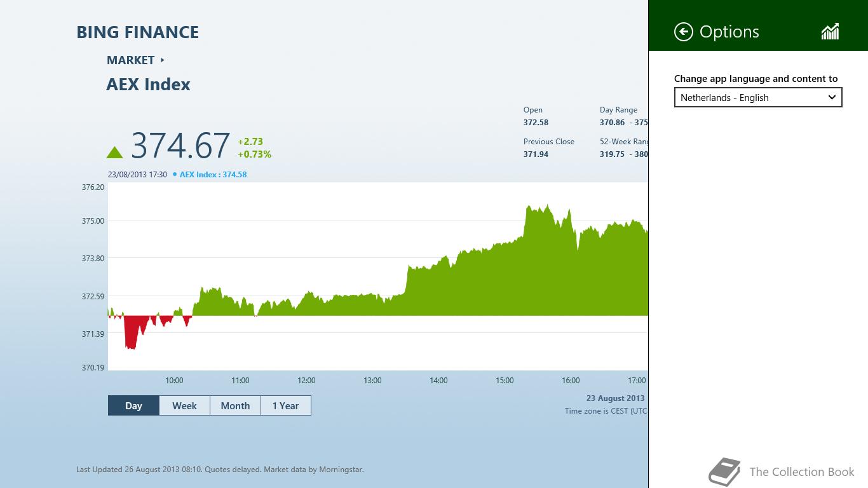Image resolution: width=868 pixels, height=488 pixels.
Task: Open the language dropdown Netherlands - English
Action: point(758,97)
